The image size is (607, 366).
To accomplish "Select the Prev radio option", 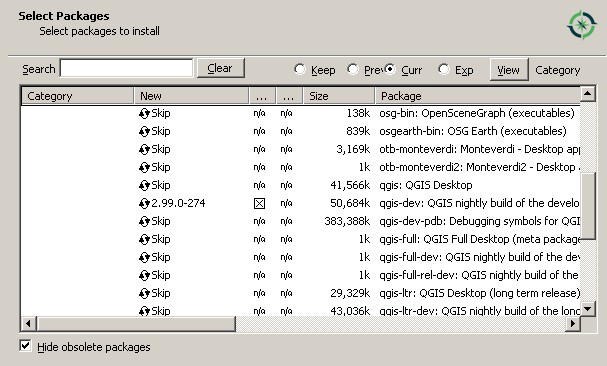I will pos(352,69).
